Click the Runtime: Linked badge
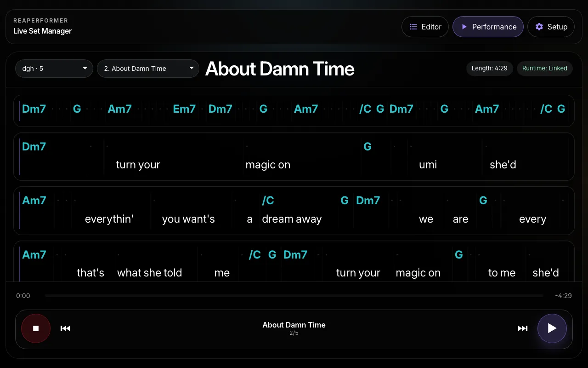Image resolution: width=588 pixels, height=368 pixels. click(x=545, y=68)
